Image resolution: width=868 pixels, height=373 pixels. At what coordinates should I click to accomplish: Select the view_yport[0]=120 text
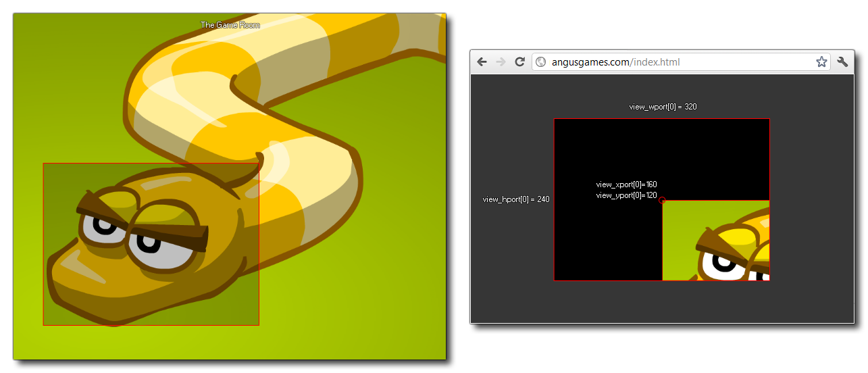tap(626, 195)
